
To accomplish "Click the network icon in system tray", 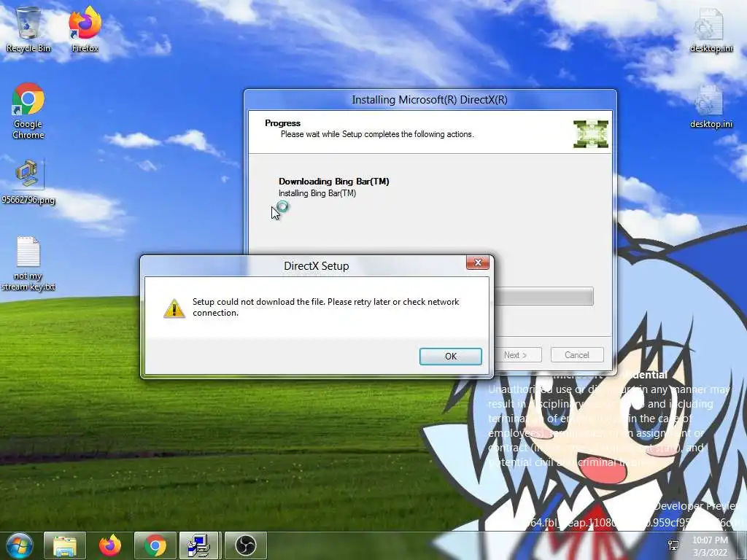I will [673, 545].
